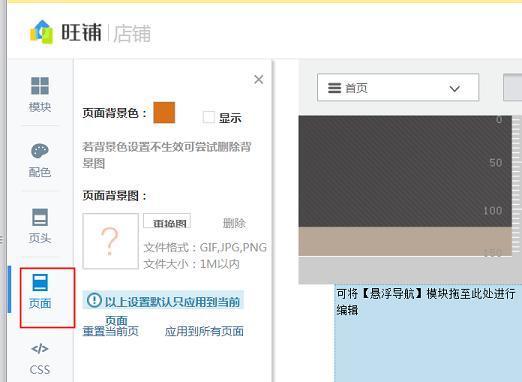
Task: Close the page settings panel with X
Action: coord(259,79)
